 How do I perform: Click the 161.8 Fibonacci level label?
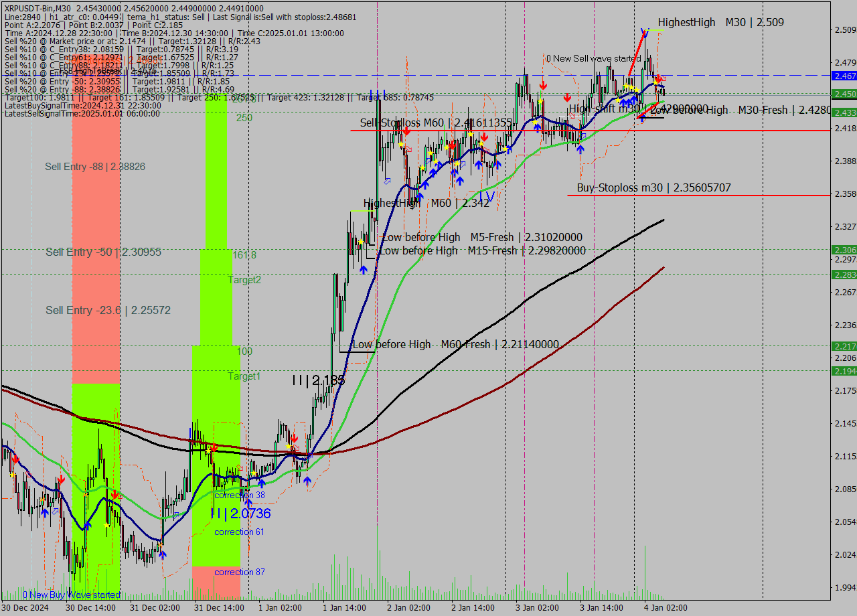pos(244,255)
